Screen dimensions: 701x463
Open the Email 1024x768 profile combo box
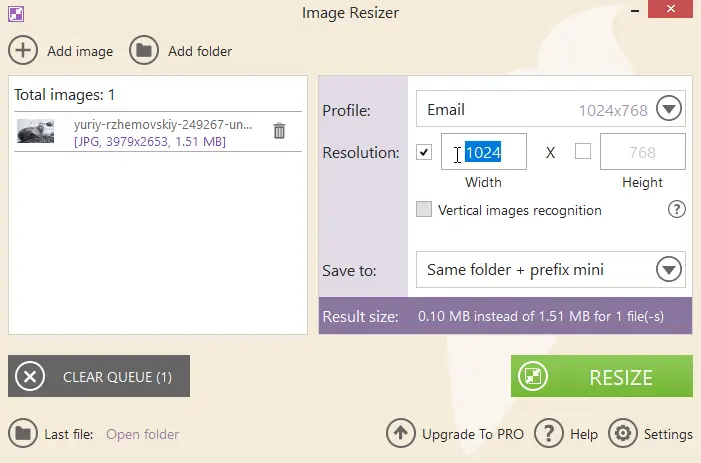pos(550,109)
